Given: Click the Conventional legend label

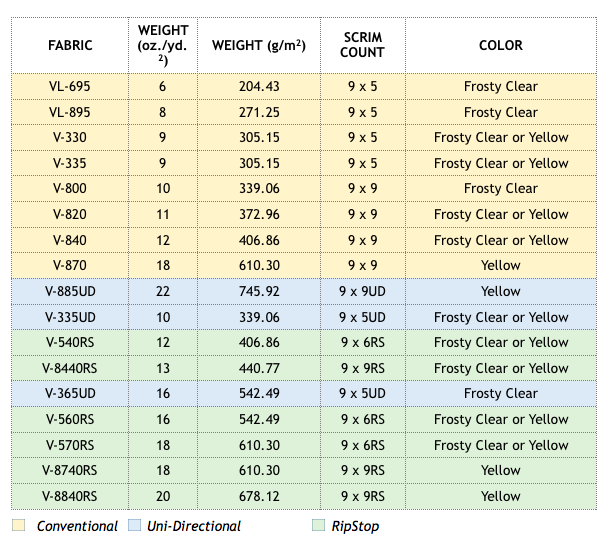Looking at the screenshot, I should (77, 526).
